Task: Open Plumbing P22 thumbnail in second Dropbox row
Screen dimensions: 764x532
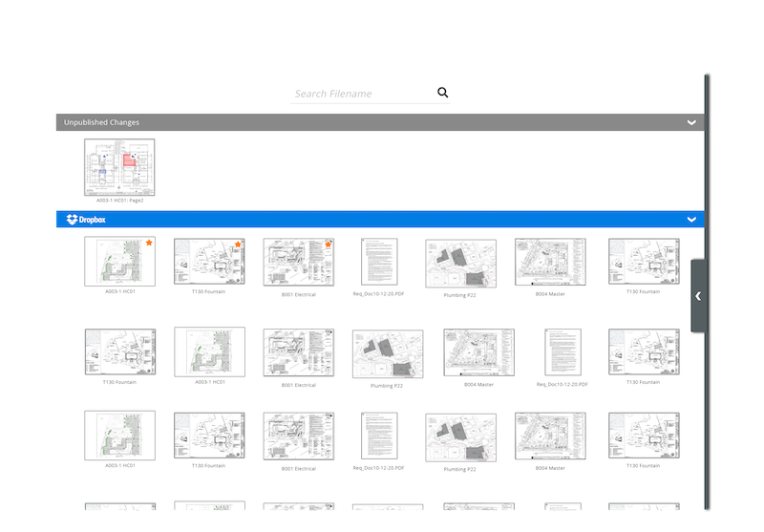Action: coord(388,354)
